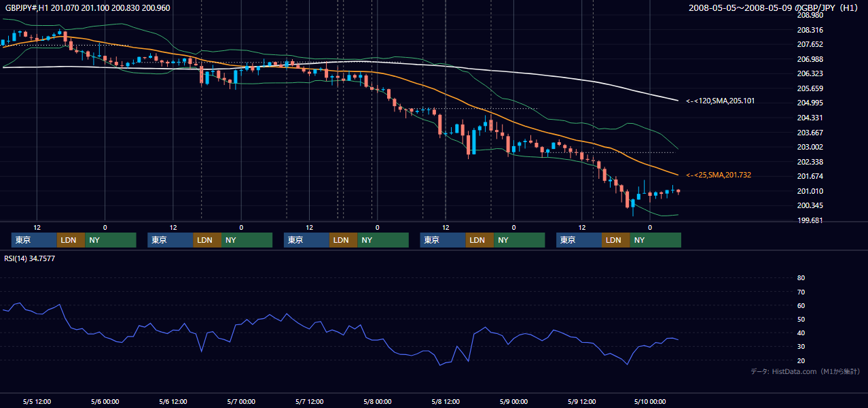
Task: Click price axis value 200.345
Action: [810, 205]
